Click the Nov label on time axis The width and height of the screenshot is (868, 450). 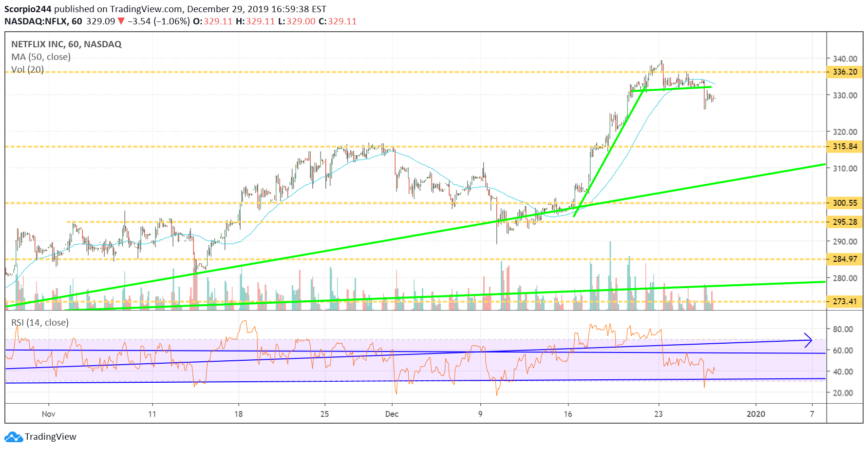(49, 414)
